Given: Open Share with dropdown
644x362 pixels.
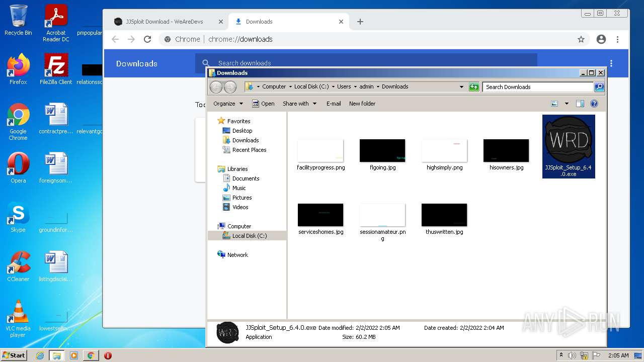Looking at the screenshot, I should pyautogui.click(x=300, y=104).
